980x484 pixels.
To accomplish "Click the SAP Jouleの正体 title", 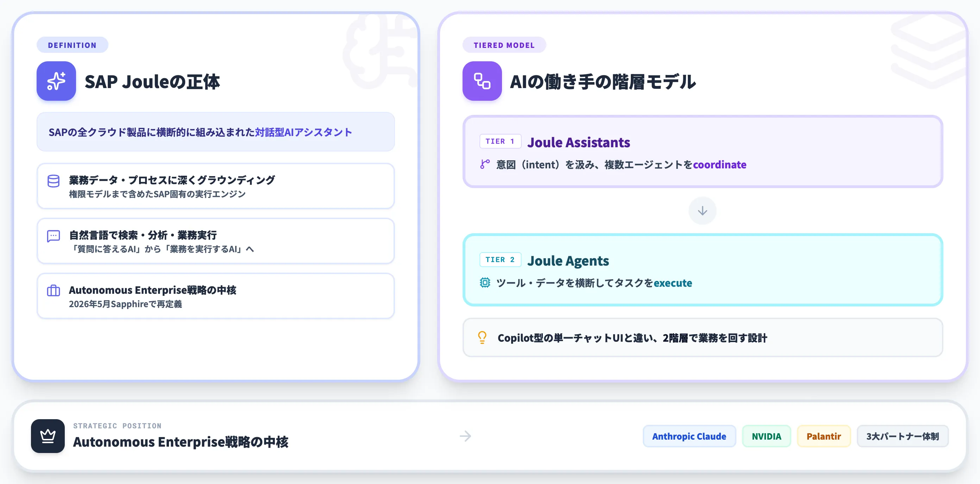I will [x=152, y=81].
